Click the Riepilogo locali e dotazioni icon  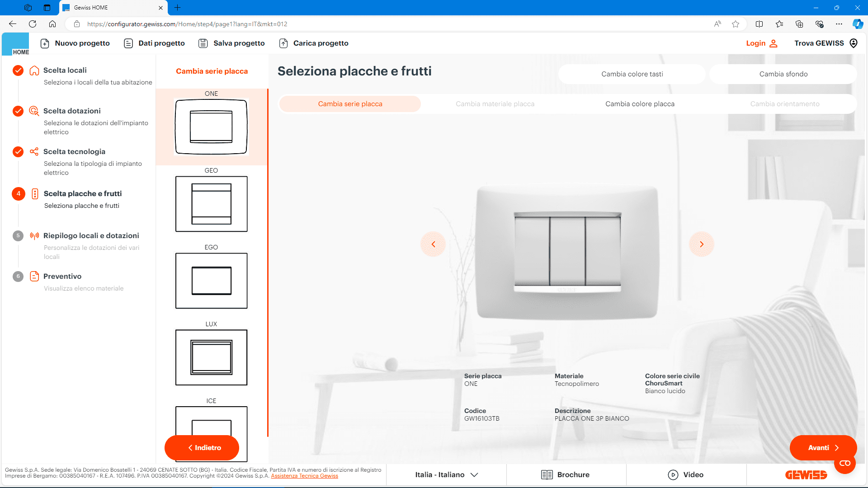[x=34, y=236]
